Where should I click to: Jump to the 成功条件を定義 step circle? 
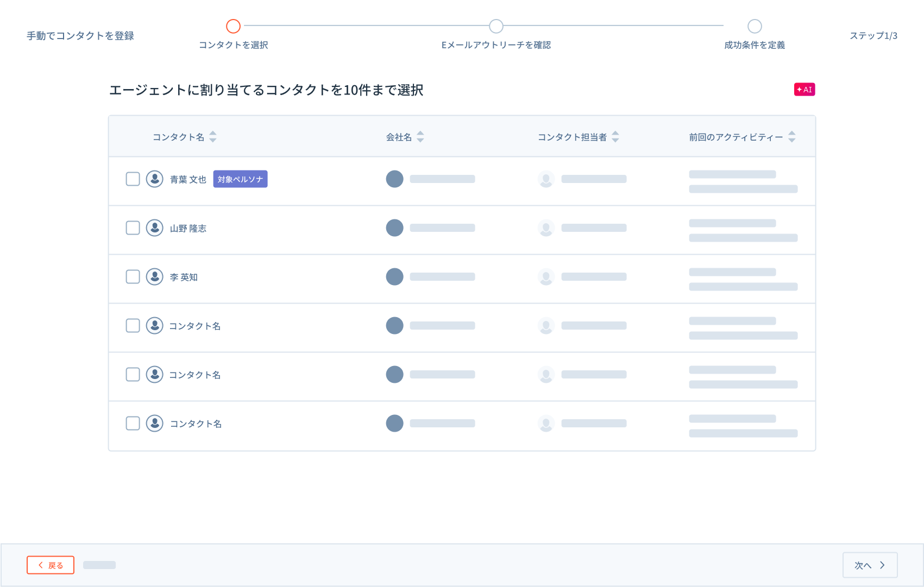(x=755, y=26)
